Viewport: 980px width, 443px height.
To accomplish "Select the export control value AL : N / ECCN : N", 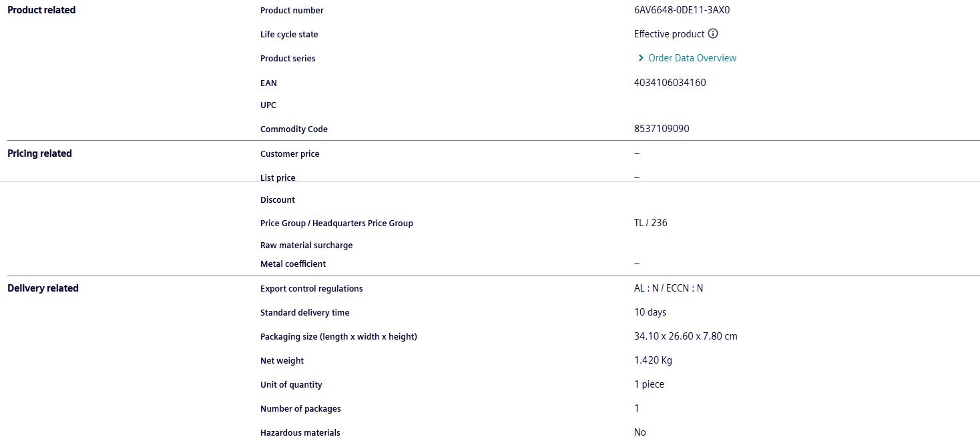I will (668, 288).
